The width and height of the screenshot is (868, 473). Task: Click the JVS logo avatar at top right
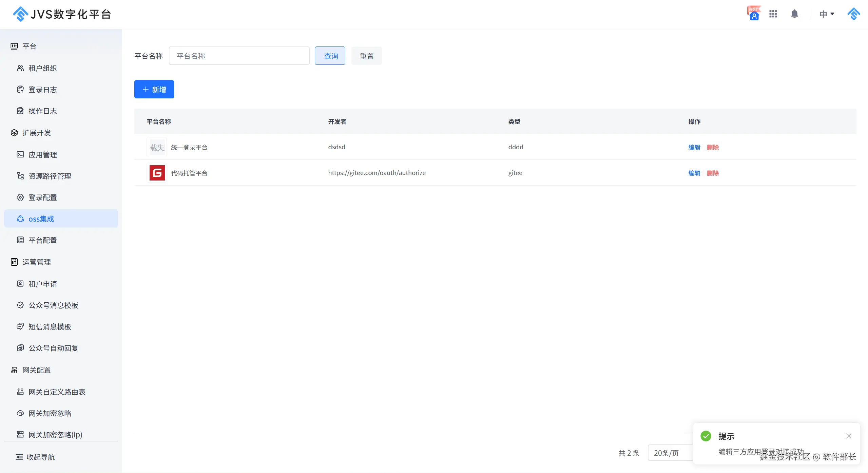[x=853, y=14]
